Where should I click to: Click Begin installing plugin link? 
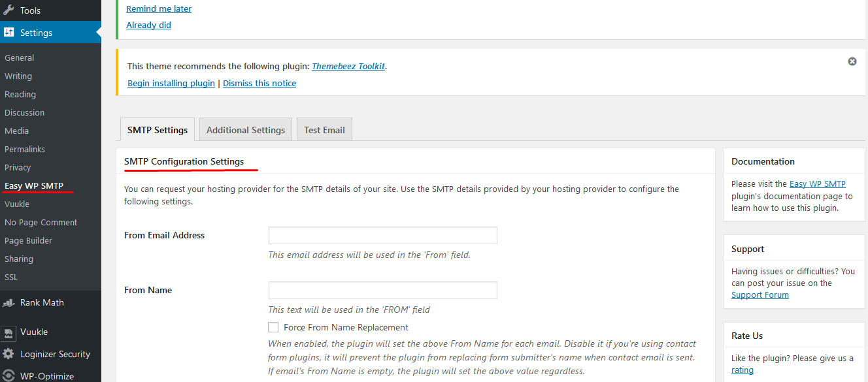click(171, 84)
